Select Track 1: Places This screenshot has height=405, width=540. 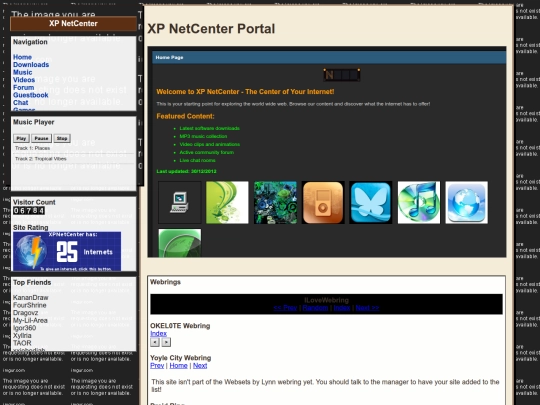pyautogui.click(x=73, y=148)
